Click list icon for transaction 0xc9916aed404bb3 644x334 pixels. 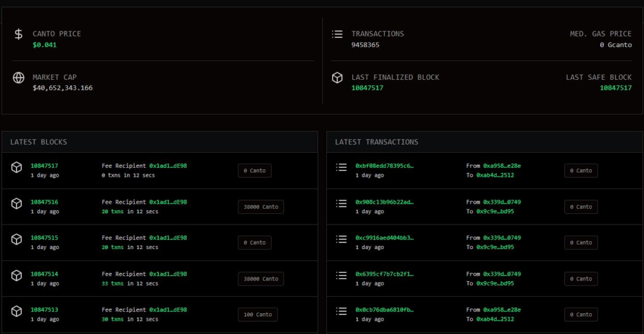[341, 239]
